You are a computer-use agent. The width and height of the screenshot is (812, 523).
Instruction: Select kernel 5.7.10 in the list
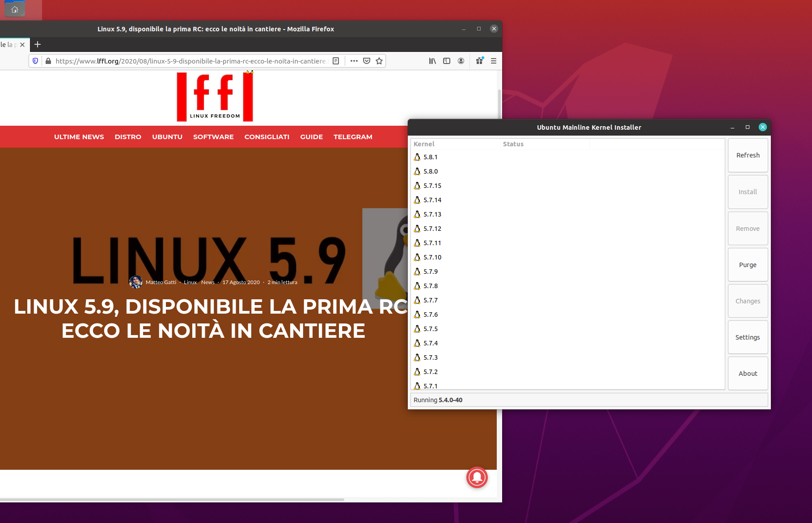click(x=567, y=257)
